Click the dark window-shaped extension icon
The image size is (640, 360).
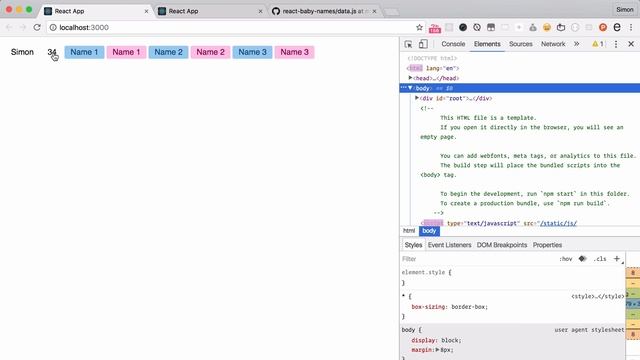coord(491,27)
